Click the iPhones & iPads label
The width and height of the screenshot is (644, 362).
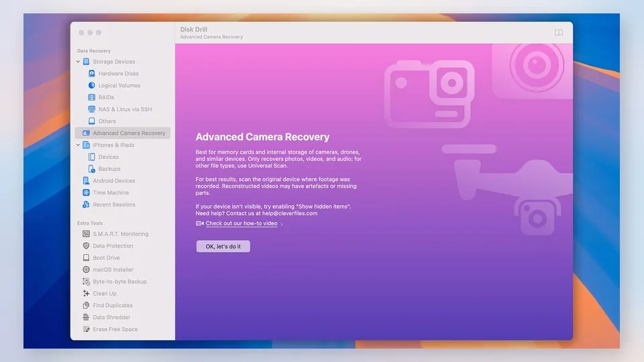[x=113, y=145]
